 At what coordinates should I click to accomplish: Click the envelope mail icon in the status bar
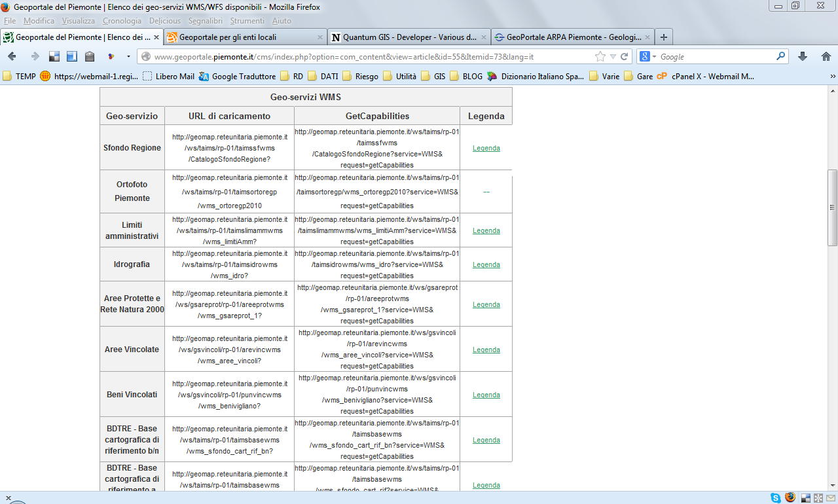831,498
